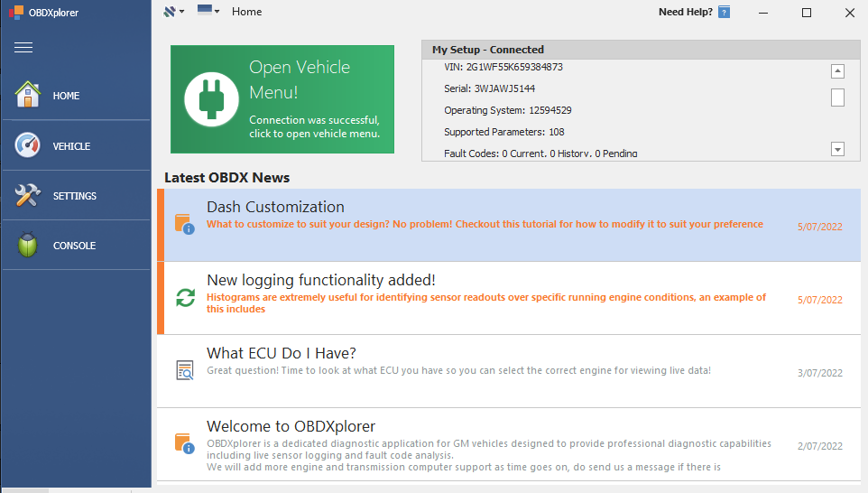Click the VIN: 2G1WF55K659384873 line

pyautogui.click(x=503, y=67)
